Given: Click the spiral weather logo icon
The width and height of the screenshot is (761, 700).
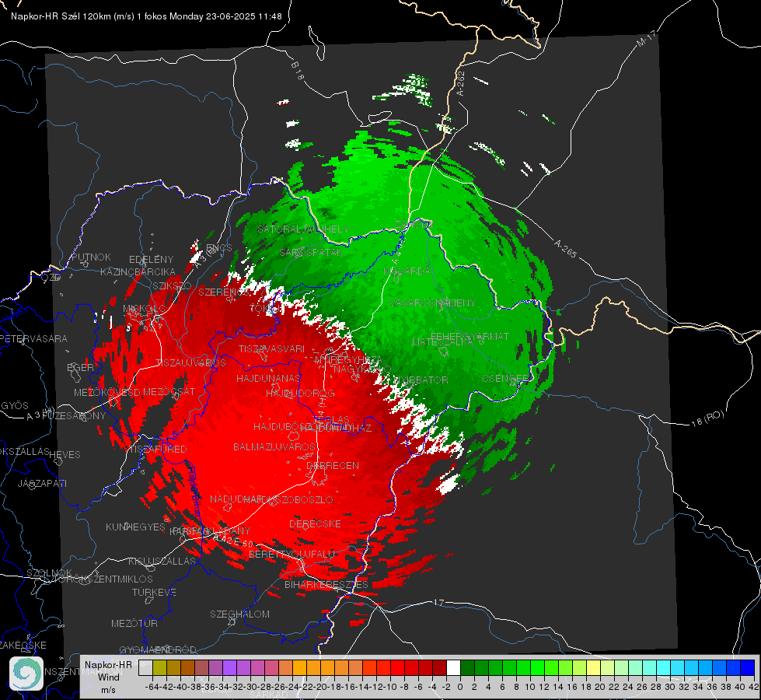Looking at the screenshot, I should 26,674.
